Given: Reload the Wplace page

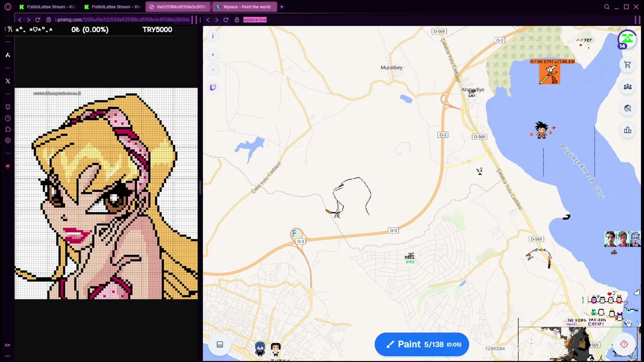Looking at the screenshot, I should click(225, 20).
